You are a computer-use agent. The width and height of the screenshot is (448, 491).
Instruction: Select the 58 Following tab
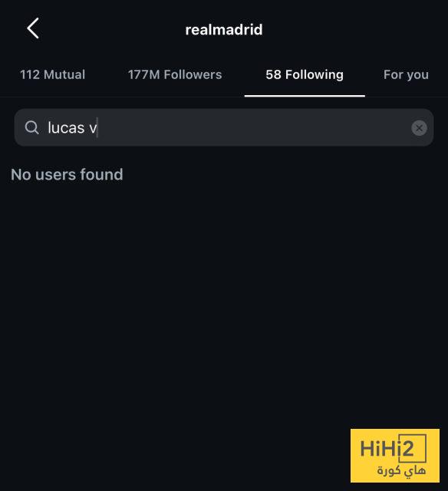coord(305,74)
